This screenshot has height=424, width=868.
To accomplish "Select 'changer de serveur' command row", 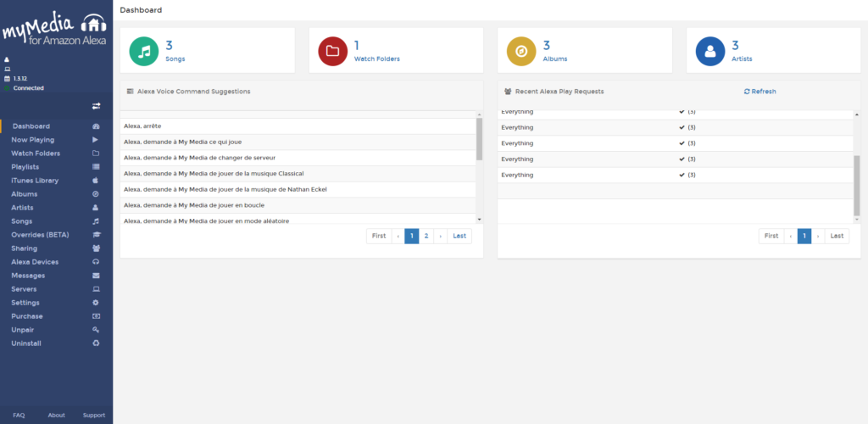I will coord(298,158).
